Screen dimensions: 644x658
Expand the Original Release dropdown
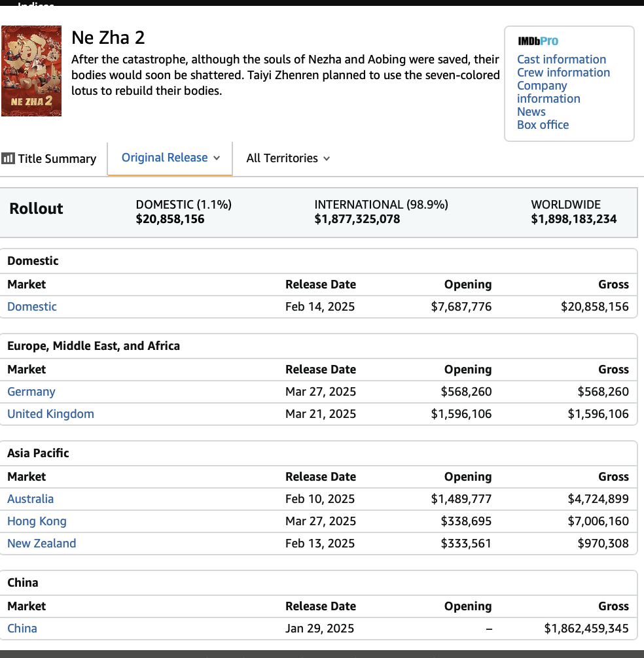pyautogui.click(x=164, y=158)
